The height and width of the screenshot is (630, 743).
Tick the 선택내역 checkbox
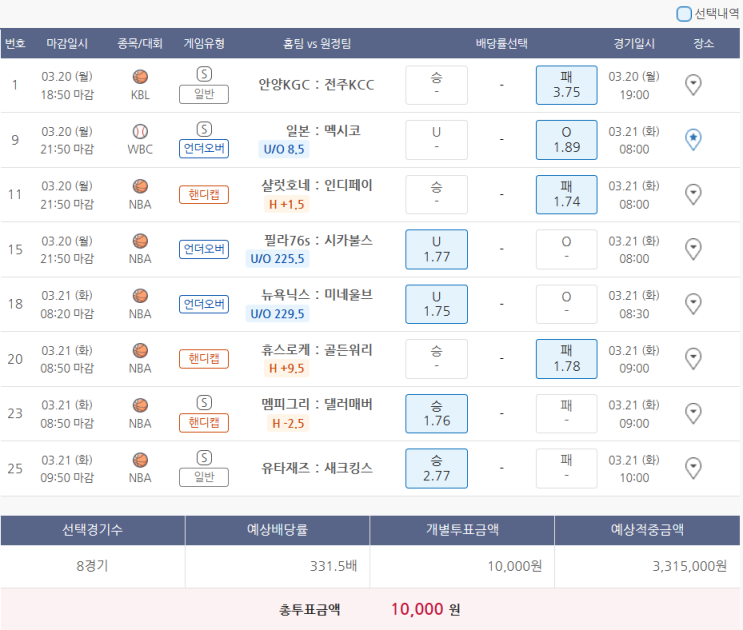point(684,14)
